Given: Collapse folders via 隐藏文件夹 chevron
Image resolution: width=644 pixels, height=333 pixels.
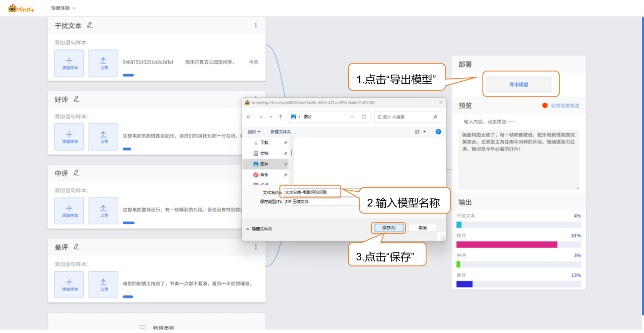Looking at the screenshot, I should (x=248, y=229).
